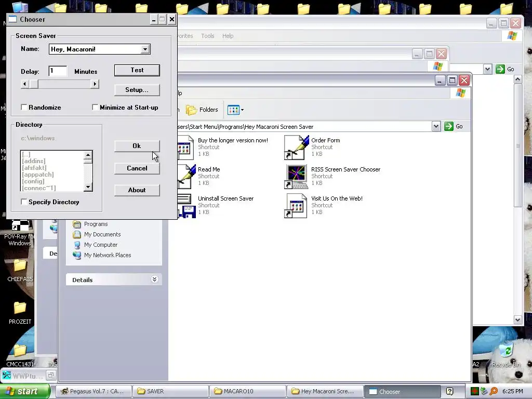Viewport: 532px width, 399px height.
Task: Click the Chooser taskbar button
Action: point(403,391)
